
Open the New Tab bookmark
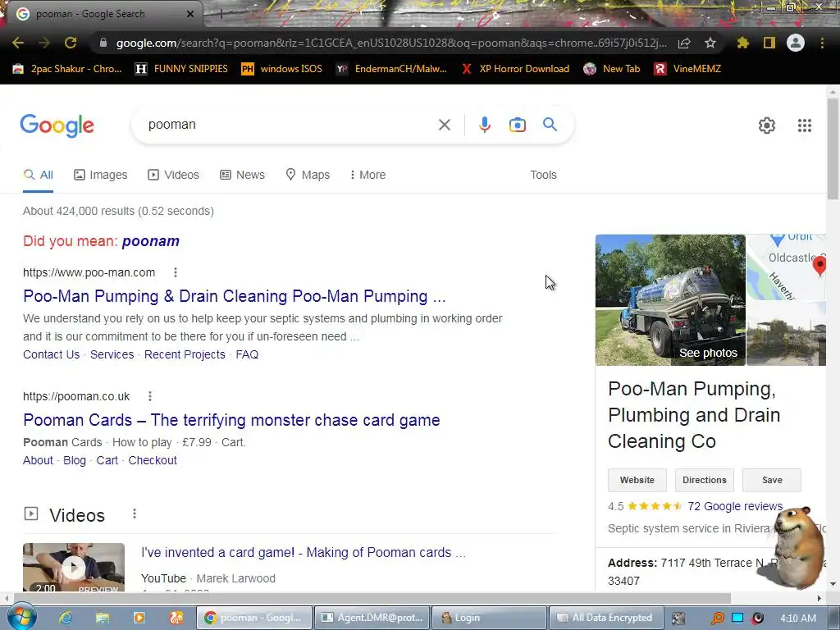[x=612, y=69]
